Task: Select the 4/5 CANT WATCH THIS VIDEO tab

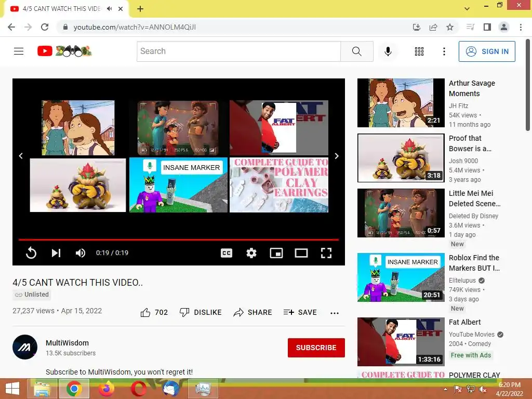Action: (x=61, y=9)
